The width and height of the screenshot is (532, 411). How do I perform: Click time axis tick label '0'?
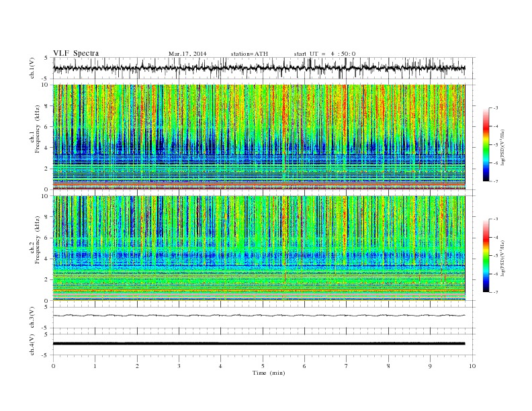click(x=53, y=366)
